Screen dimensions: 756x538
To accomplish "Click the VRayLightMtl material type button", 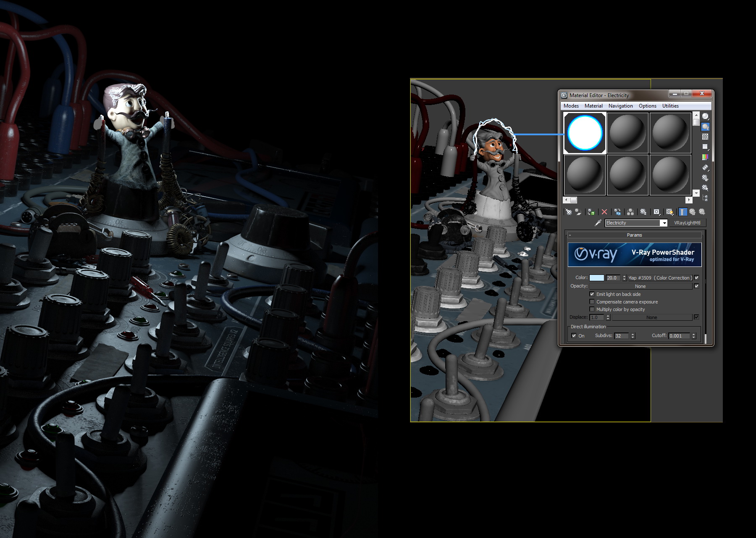I will [x=687, y=223].
